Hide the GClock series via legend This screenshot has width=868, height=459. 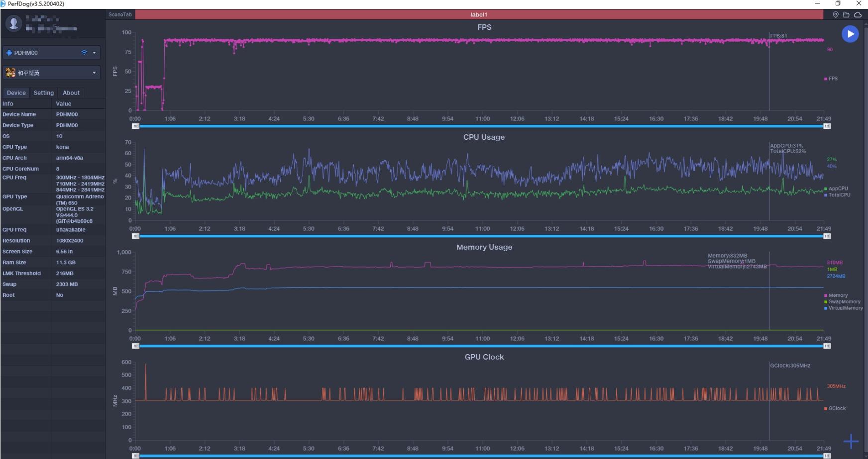pos(837,409)
